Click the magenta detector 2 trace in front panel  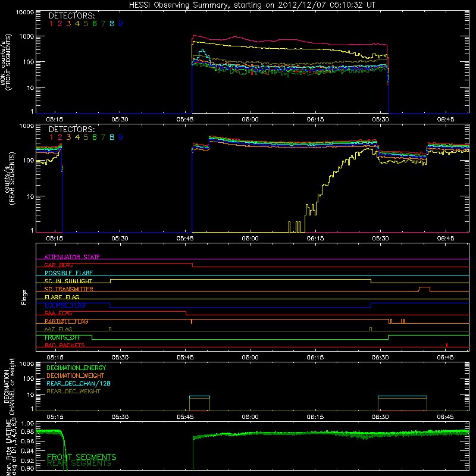[x=289, y=40]
